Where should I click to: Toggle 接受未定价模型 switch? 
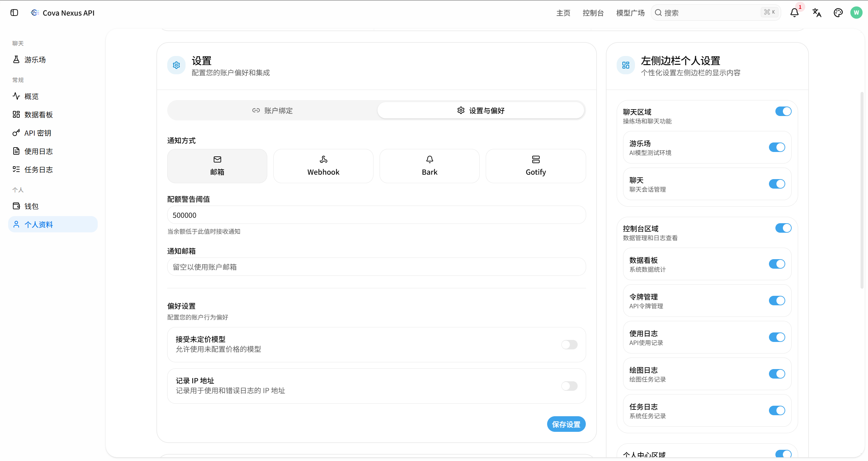pos(570,345)
